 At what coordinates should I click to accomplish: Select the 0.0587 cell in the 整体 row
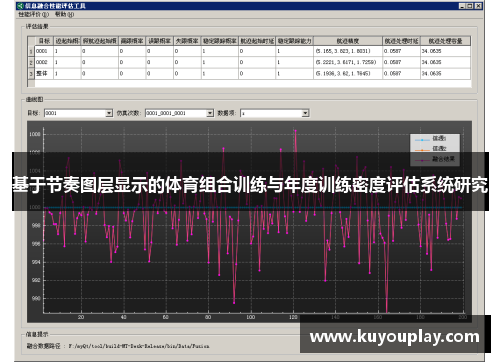click(401, 74)
